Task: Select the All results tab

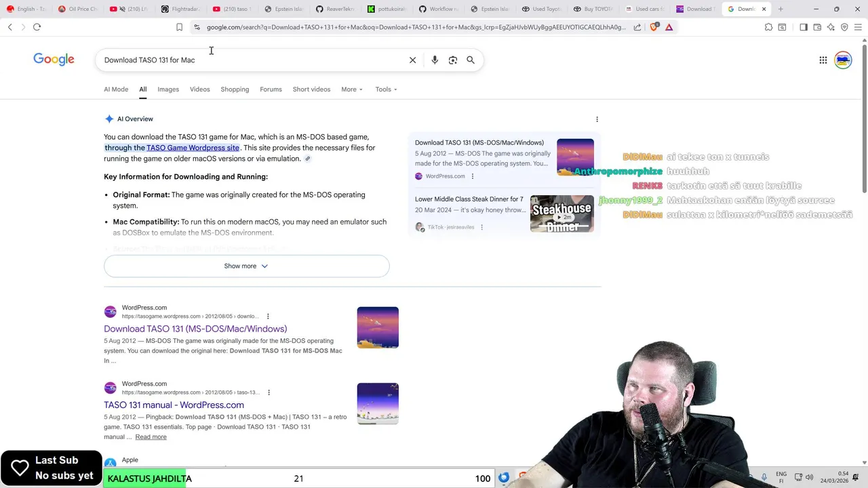Action: point(142,89)
